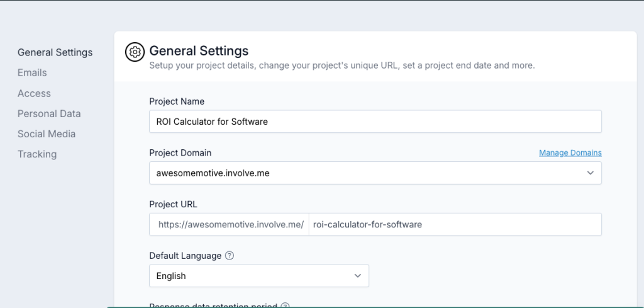Click the Project Domain field label
Viewport: 644px width, 308px height.
(180, 152)
